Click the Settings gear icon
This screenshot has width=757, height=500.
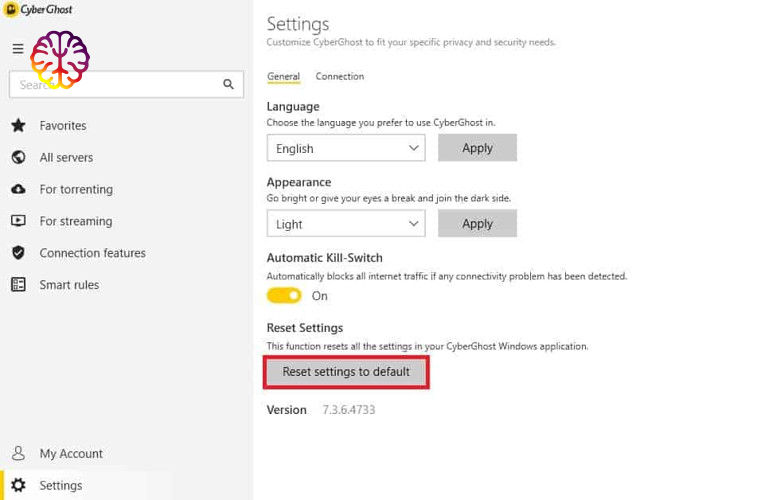[x=18, y=486]
